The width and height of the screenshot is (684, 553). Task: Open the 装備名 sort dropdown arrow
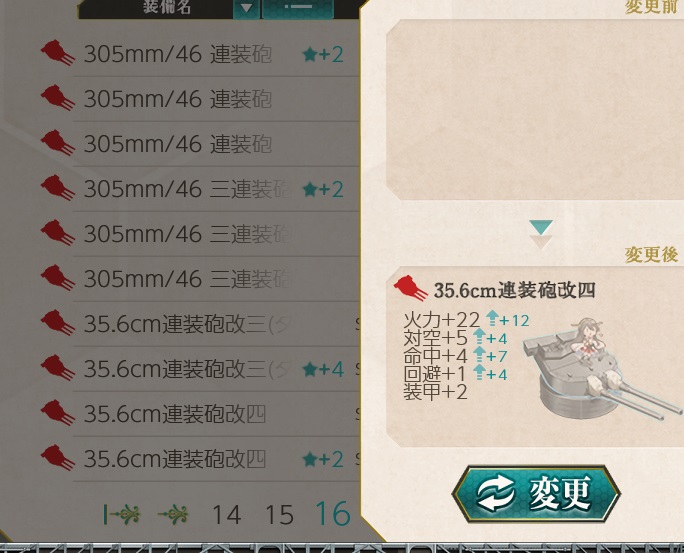246,8
